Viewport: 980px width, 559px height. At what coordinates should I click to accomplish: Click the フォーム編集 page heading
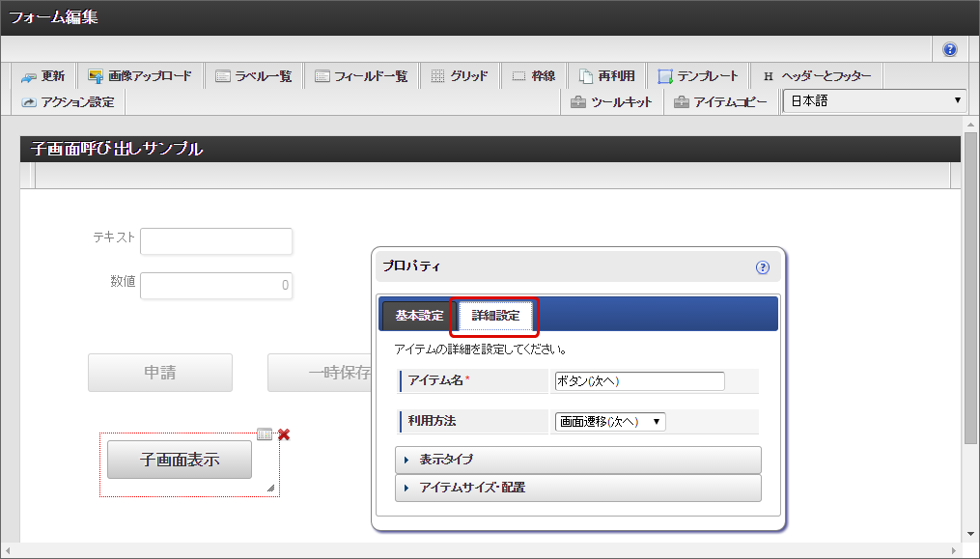(x=53, y=16)
